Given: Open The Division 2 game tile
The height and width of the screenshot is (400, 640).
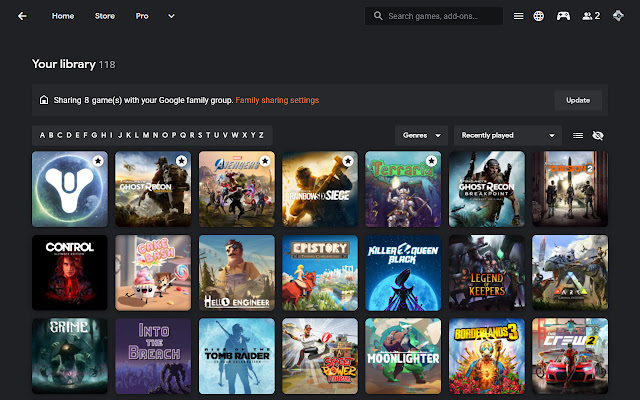Looking at the screenshot, I should (x=570, y=189).
